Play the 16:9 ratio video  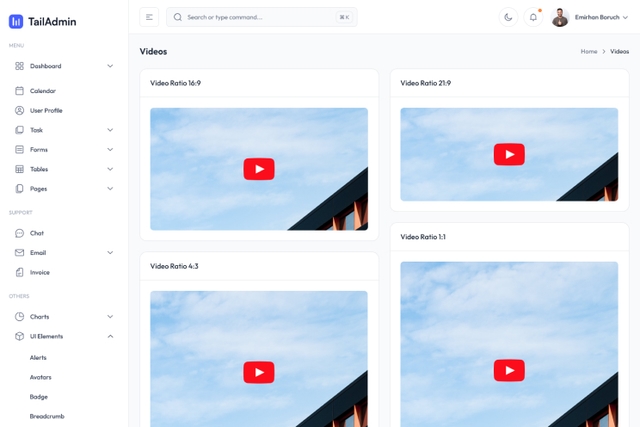(x=259, y=169)
